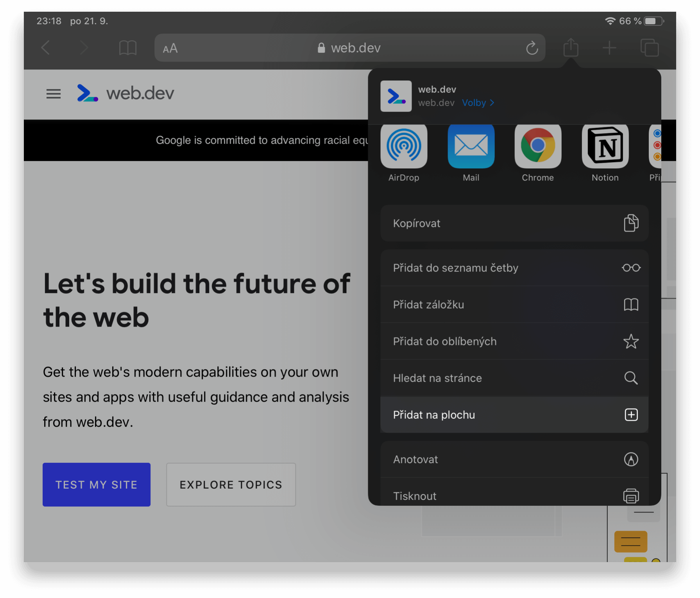Choose Hledat na stránce
The image size is (700, 598).
514,378
